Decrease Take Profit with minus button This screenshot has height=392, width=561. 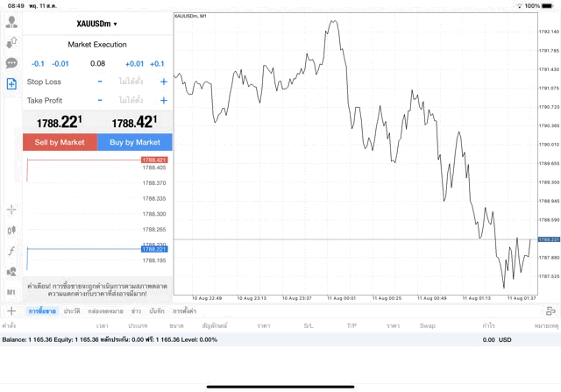[x=100, y=100]
